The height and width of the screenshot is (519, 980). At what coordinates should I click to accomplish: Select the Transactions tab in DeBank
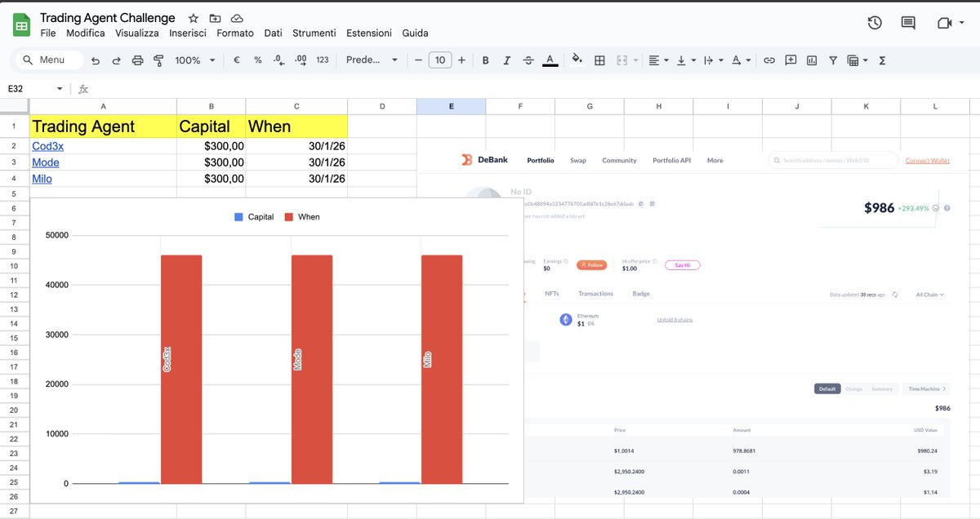click(595, 294)
